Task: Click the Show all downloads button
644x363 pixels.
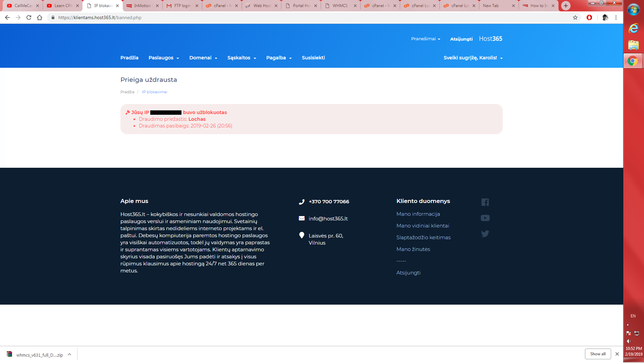Action: (598, 354)
